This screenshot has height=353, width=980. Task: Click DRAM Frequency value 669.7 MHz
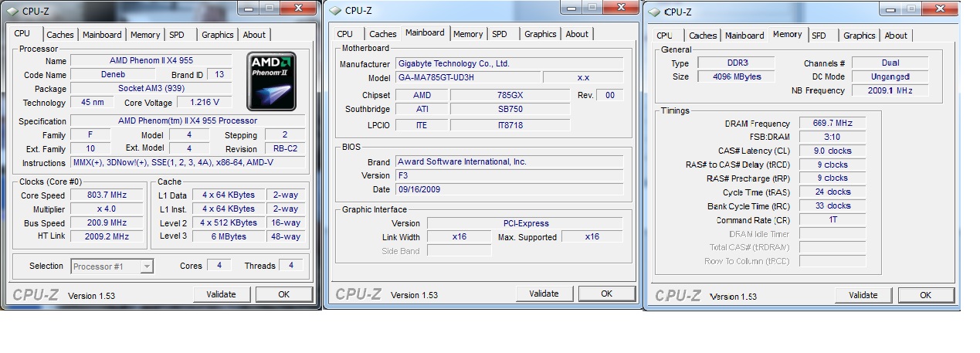tap(832, 124)
